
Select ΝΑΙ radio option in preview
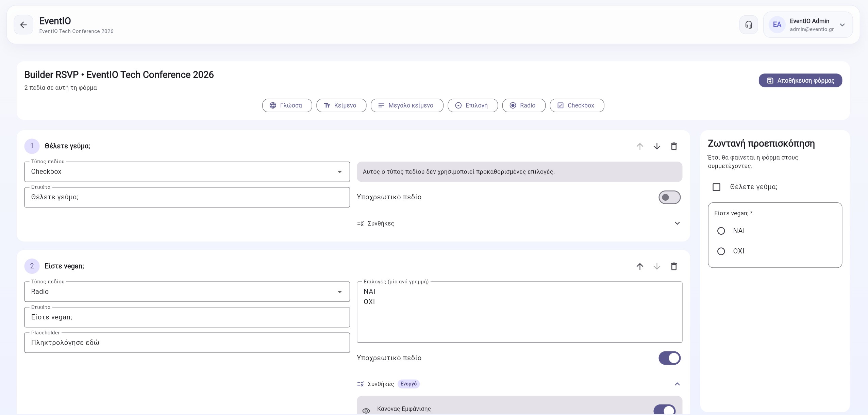[x=721, y=231]
